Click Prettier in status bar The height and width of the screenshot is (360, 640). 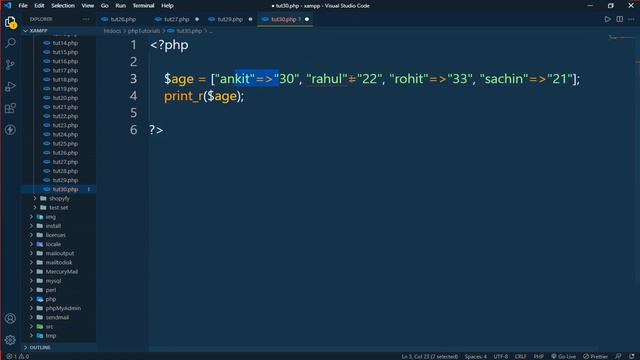pos(595,356)
